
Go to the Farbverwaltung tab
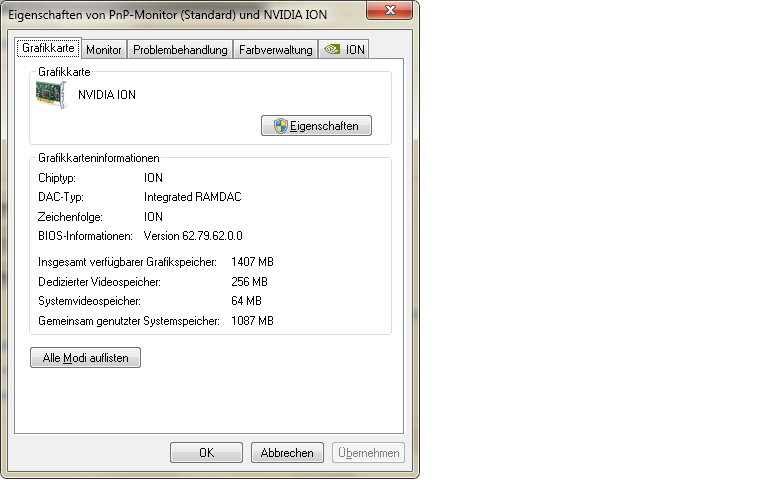(x=276, y=49)
